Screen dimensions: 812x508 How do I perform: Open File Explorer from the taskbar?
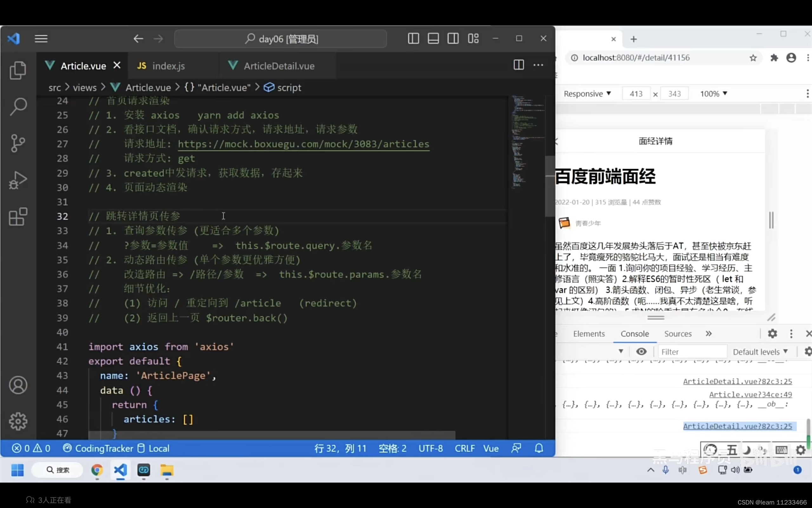coord(167,470)
